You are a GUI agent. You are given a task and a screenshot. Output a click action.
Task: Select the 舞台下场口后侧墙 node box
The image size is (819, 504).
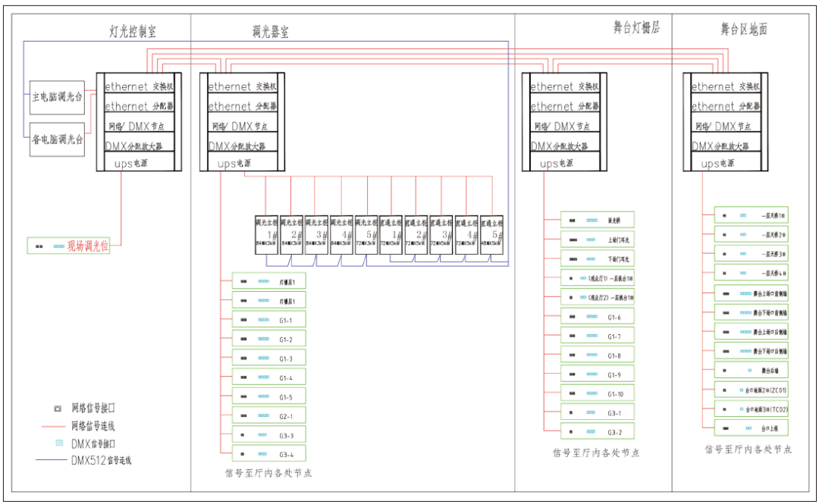(751, 351)
